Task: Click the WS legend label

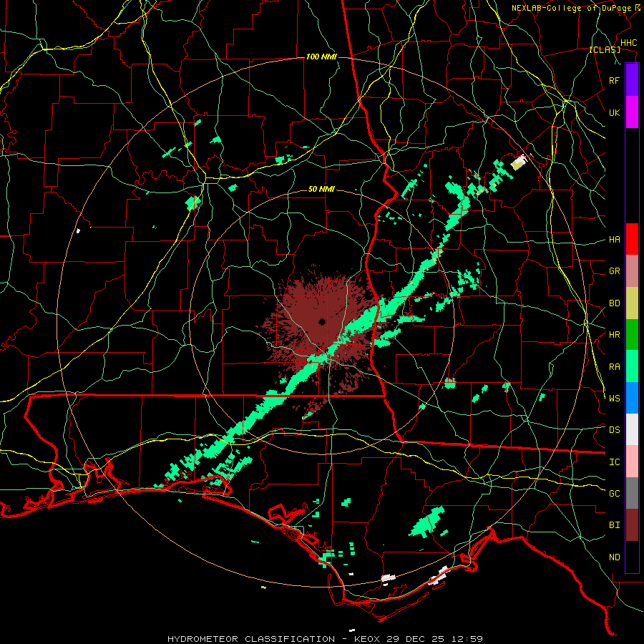Action: (614, 399)
